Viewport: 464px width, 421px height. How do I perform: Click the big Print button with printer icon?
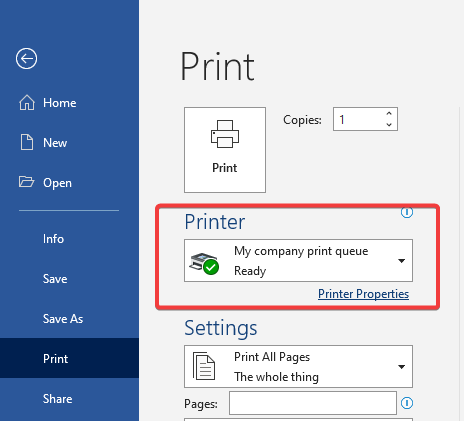[225, 150]
